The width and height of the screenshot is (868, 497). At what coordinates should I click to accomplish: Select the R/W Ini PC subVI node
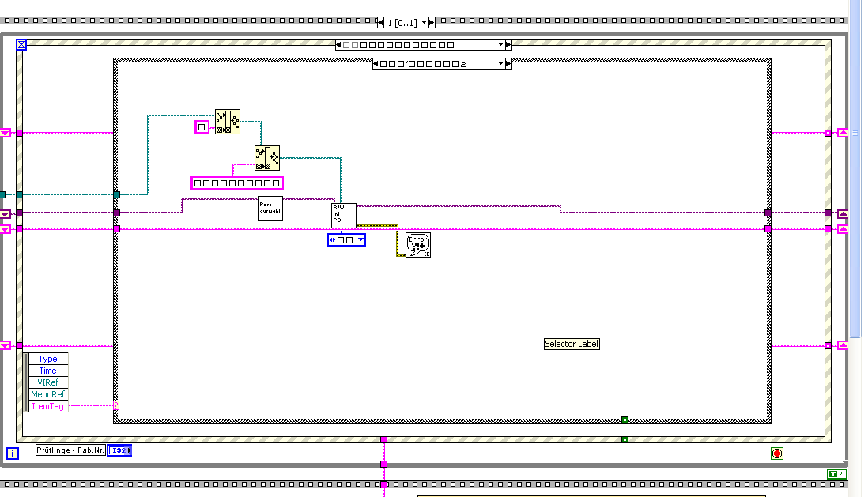343,215
